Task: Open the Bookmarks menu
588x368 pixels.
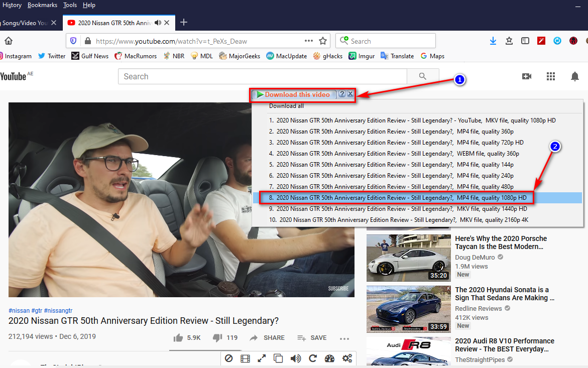Action: coord(42,5)
